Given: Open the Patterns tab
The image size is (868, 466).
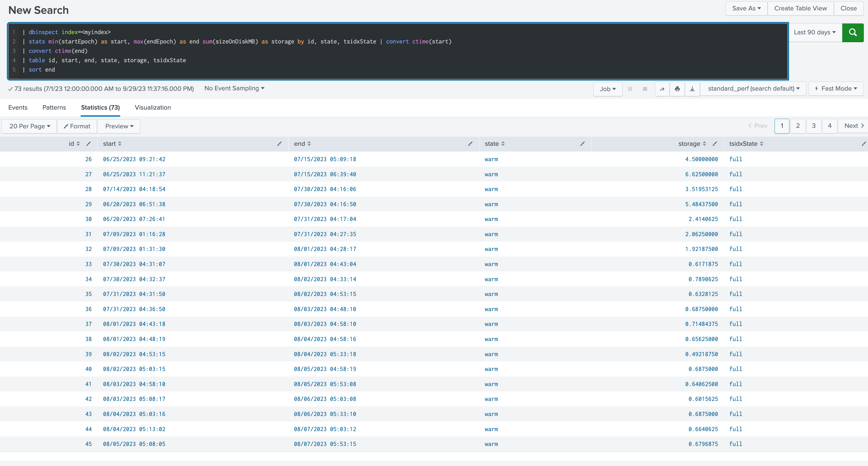Looking at the screenshot, I should coord(54,108).
